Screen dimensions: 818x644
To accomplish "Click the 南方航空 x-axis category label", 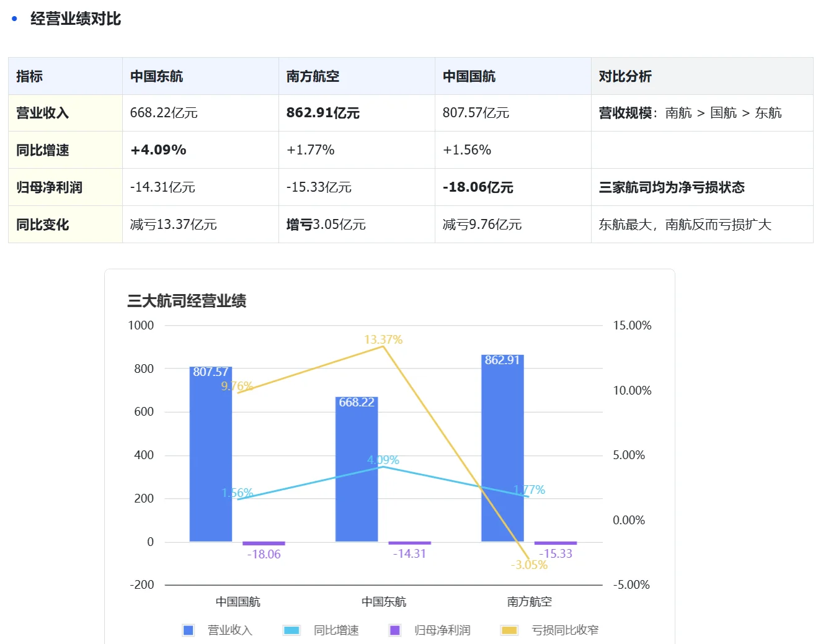I will tap(530, 602).
